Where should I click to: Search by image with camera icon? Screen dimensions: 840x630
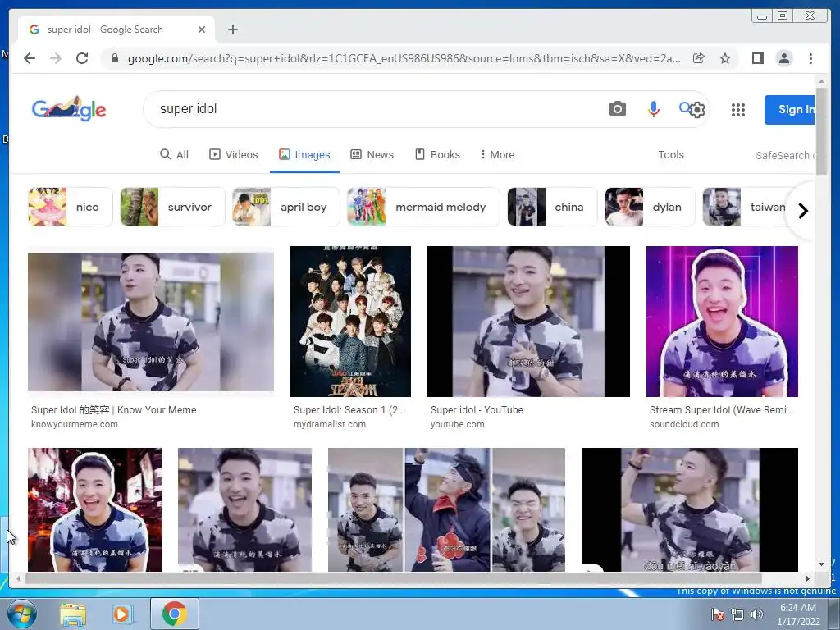tap(617, 109)
